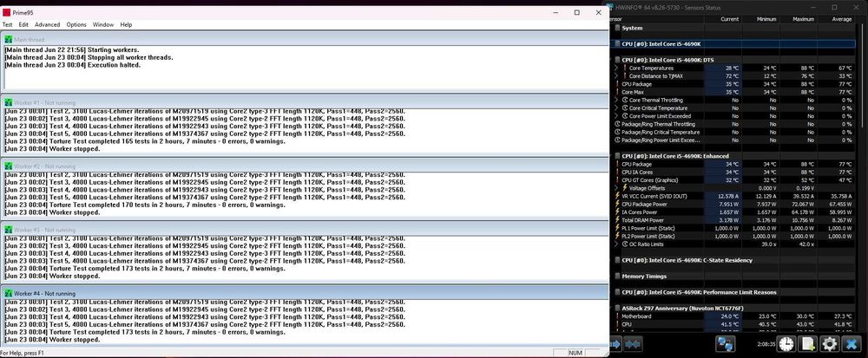Click the Worker #1 window icon
Viewport: 868px width, 358px height.
(x=9, y=103)
